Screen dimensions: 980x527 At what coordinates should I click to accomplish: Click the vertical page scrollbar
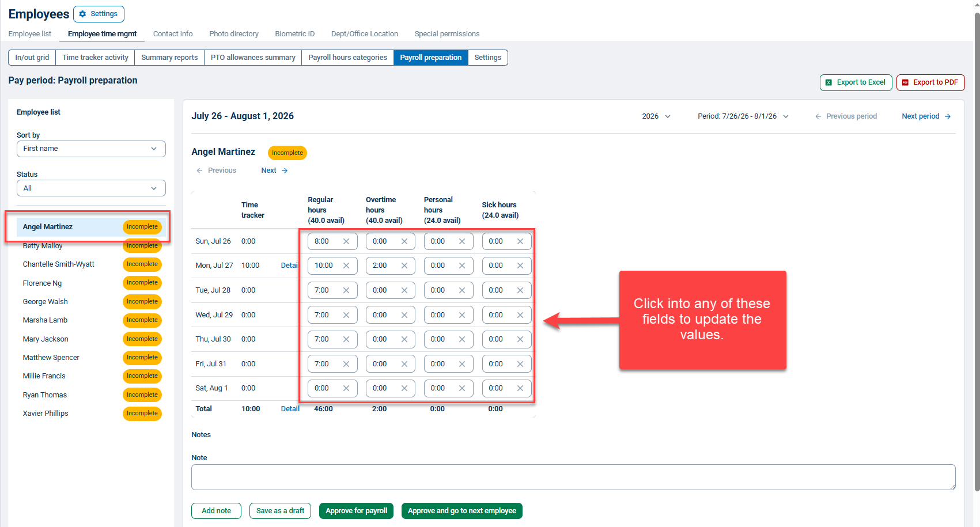[x=977, y=251]
